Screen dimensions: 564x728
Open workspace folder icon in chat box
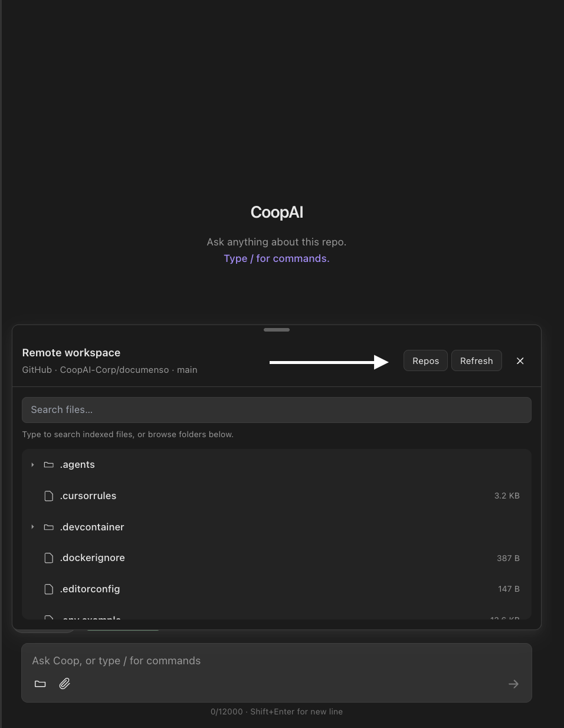40,684
